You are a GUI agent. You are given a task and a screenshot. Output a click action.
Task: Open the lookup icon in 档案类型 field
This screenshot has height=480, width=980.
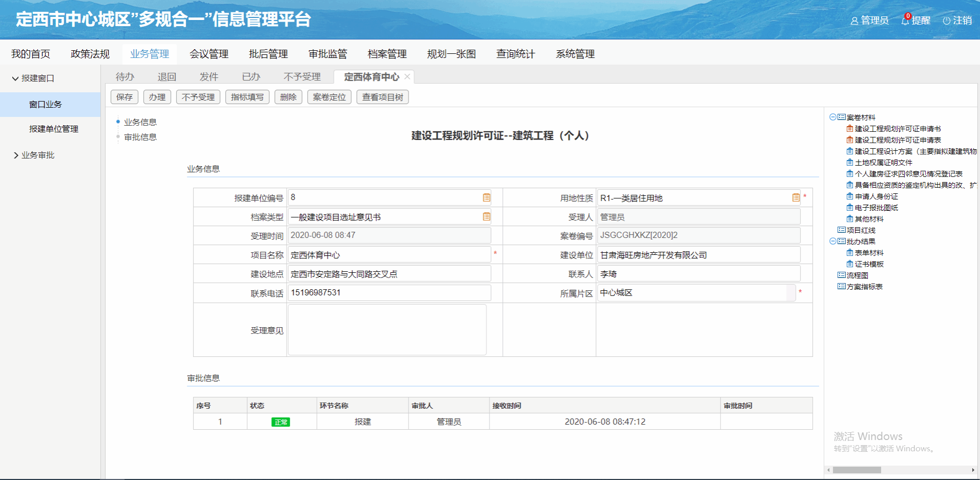pyautogui.click(x=486, y=216)
